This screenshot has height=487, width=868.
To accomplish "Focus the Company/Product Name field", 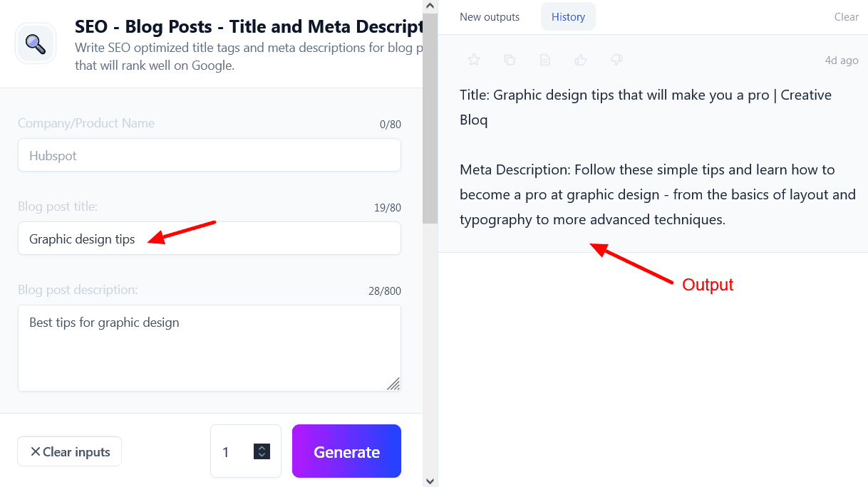I will (209, 155).
